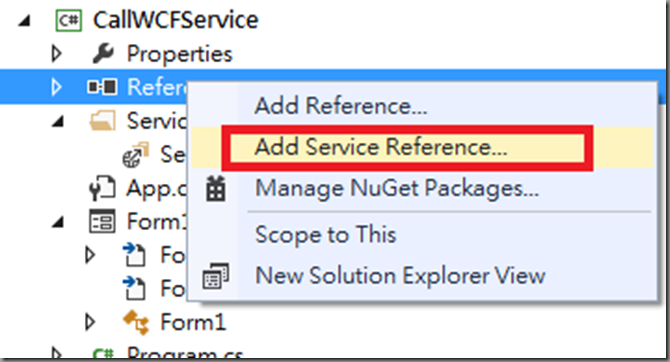Collapse the Service References folder arrow
The height and width of the screenshot is (362, 670).
tap(58, 122)
